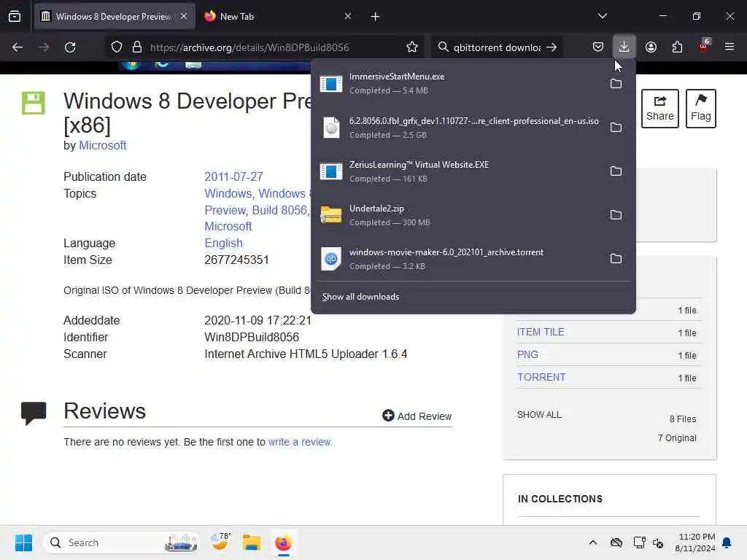Viewport: 747px width, 560px height.
Task: Open a new browser tab
Action: [x=375, y=17]
